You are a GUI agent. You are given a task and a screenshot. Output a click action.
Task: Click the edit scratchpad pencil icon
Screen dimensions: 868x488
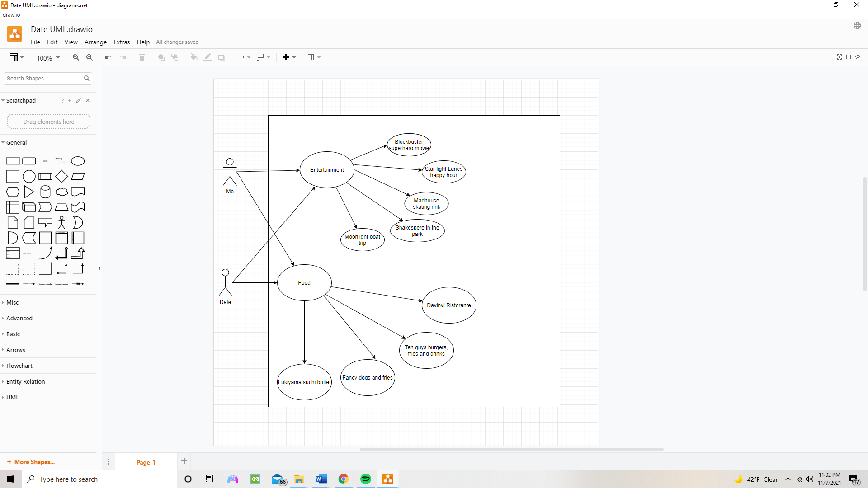click(x=79, y=100)
